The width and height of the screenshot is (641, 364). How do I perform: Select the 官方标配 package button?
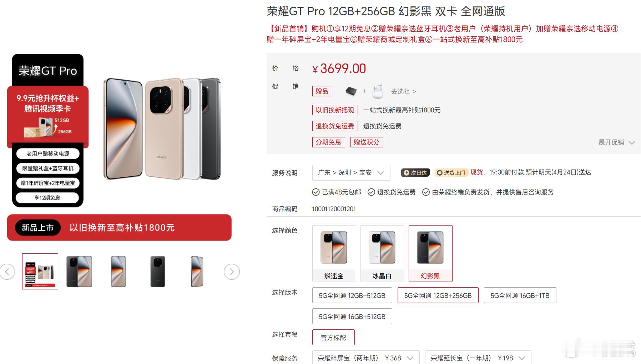pos(333,338)
